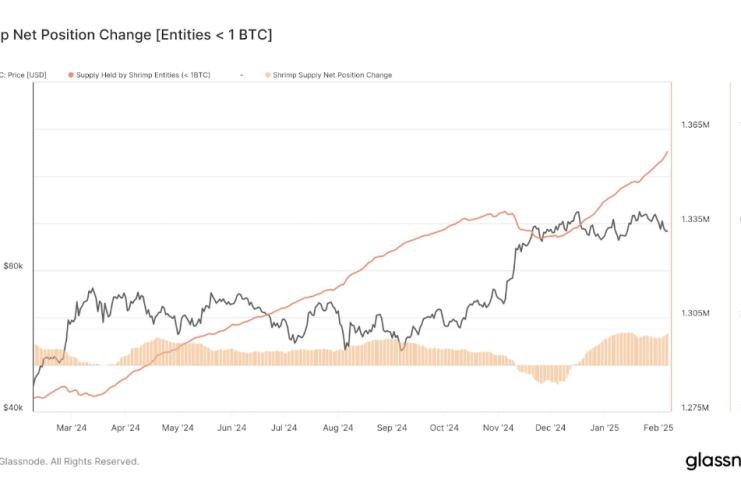Click the 1.365M right axis value

coord(696,125)
